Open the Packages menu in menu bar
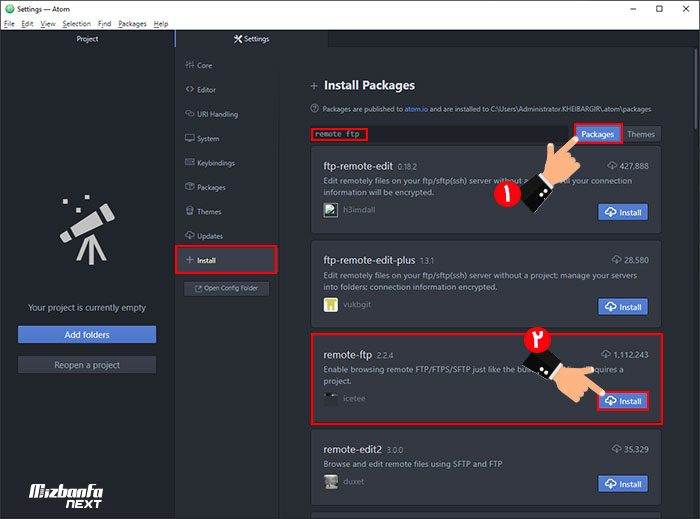 [x=132, y=24]
